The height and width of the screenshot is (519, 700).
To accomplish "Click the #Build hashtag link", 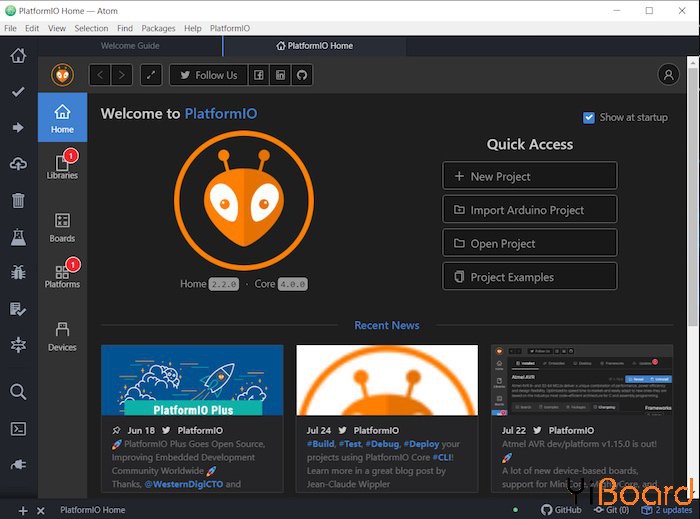I will click(320, 444).
